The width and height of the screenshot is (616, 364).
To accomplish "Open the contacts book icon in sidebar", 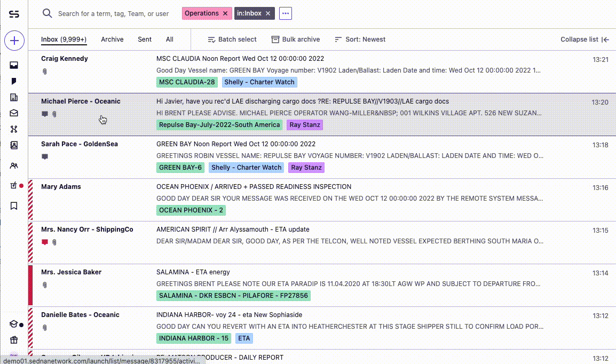I will click(x=14, y=145).
